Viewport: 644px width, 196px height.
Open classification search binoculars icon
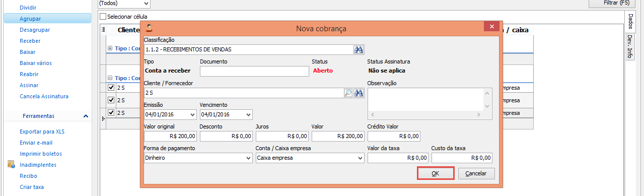click(359, 49)
